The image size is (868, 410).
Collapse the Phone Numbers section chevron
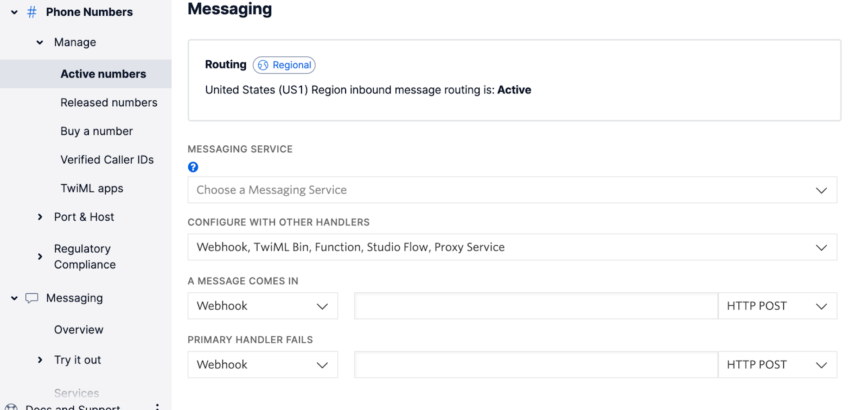tap(15, 12)
